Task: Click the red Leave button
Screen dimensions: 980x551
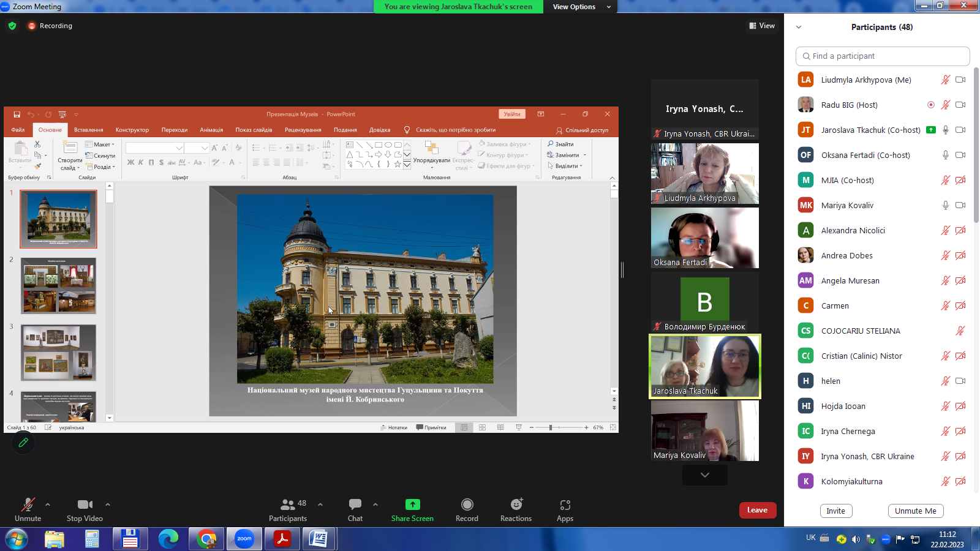Action: pos(757,510)
